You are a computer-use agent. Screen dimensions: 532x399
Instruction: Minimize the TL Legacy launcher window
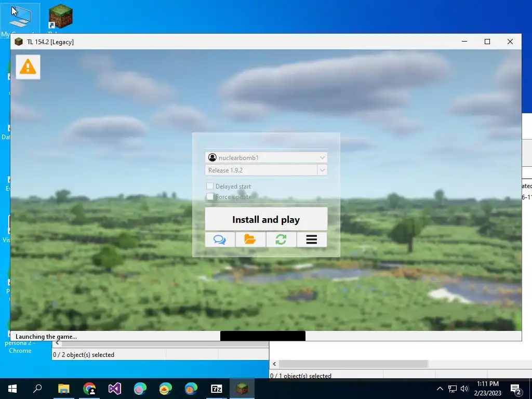[x=464, y=42]
